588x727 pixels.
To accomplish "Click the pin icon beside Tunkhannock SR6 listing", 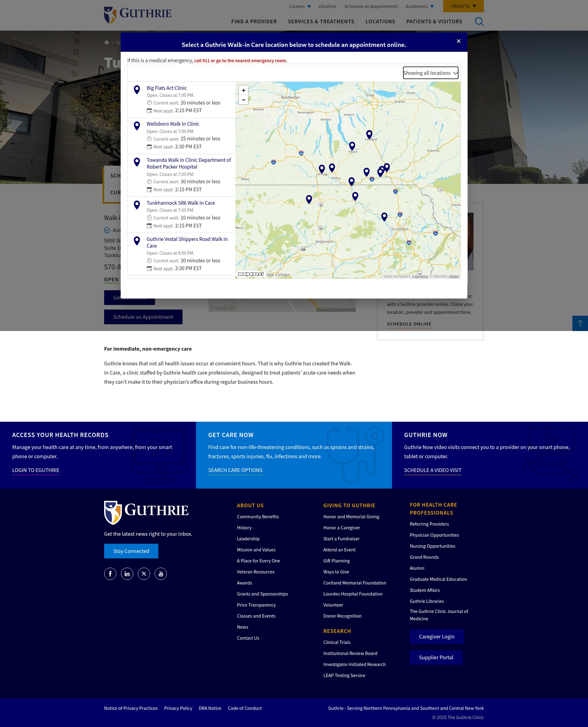I will coord(137,205).
